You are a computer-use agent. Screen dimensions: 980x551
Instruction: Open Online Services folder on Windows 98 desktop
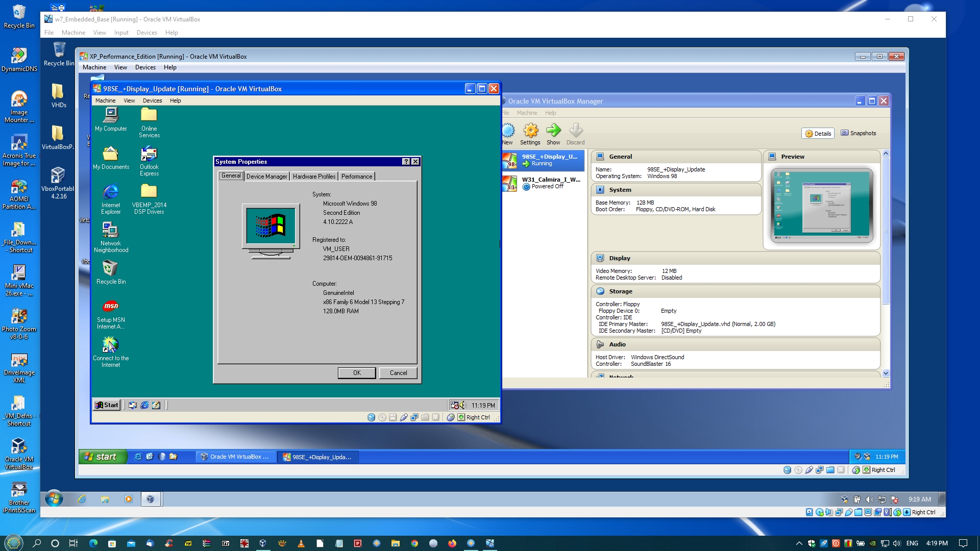point(149,122)
